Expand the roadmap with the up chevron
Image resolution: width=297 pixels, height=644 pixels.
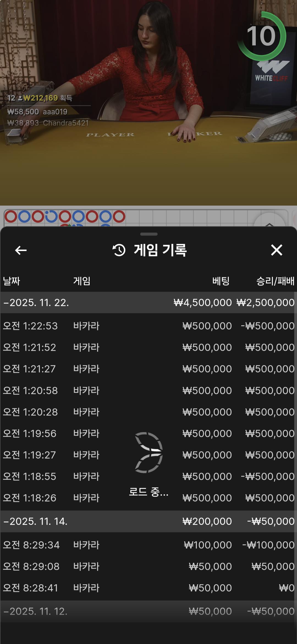click(x=269, y=223)
